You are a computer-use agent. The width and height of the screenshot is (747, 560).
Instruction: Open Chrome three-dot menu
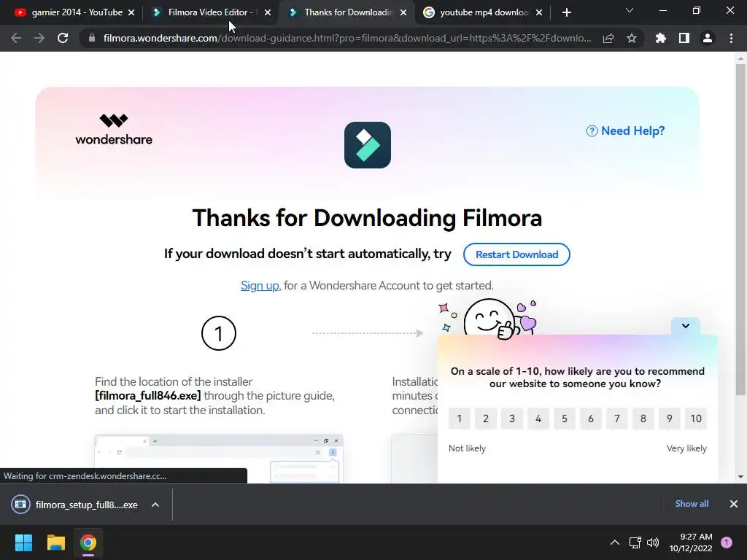tap(731, 38)
